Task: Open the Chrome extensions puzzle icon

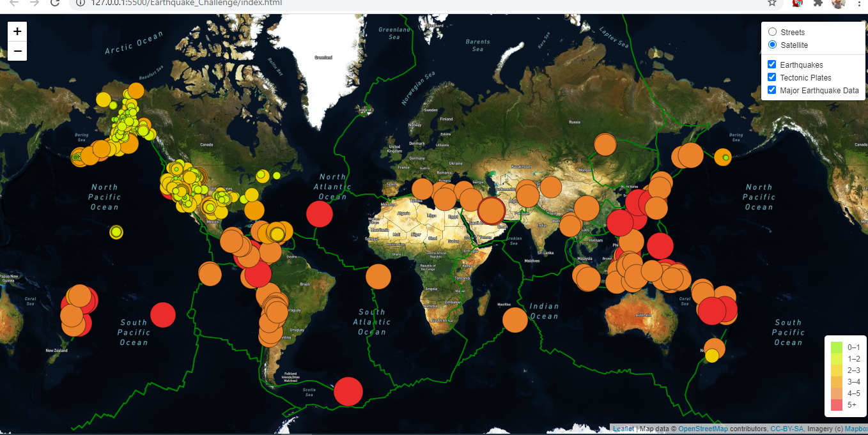Action: 818,4
